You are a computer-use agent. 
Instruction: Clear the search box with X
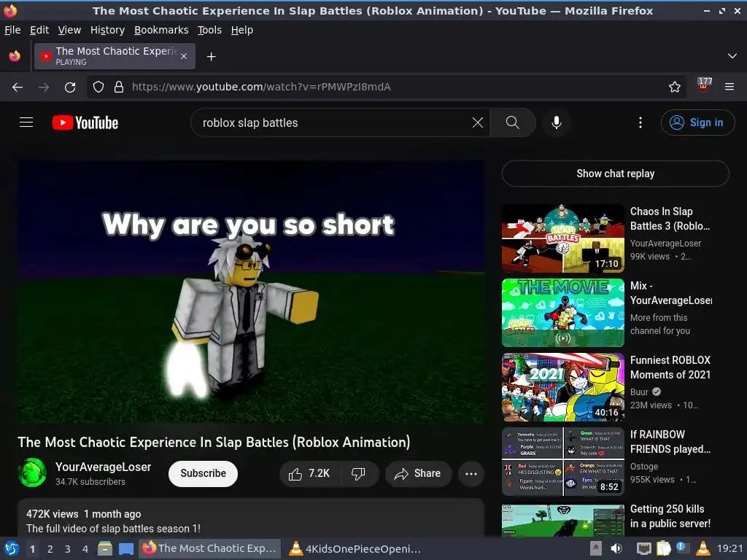click(x=477, y=122)
